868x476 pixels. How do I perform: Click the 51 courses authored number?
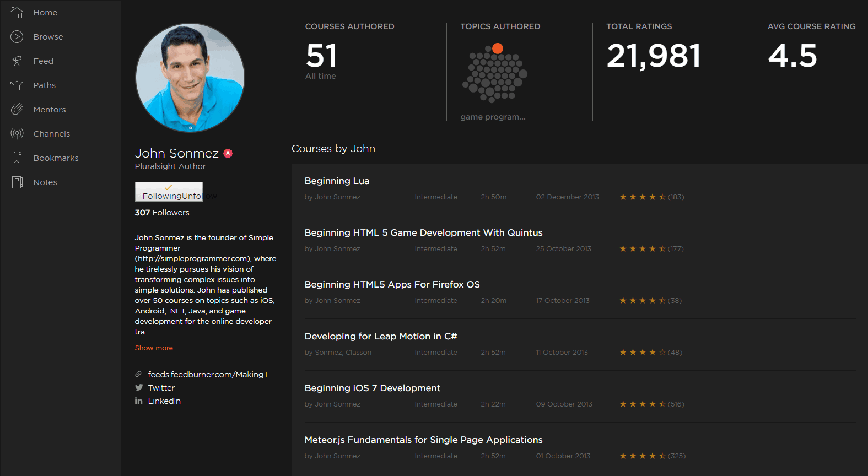click(x=321, y=56)
